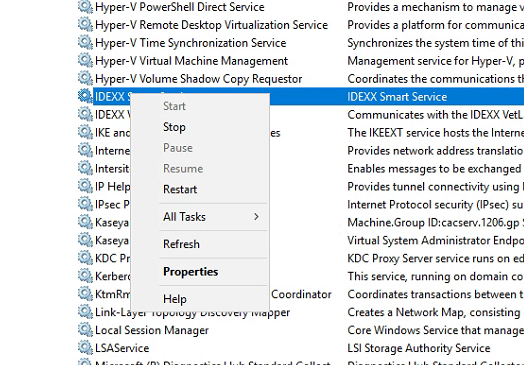The height and width of the screenshot is (365, 524).
Task: Click gear icon beside Intersite service row
Action: [85, 168]
